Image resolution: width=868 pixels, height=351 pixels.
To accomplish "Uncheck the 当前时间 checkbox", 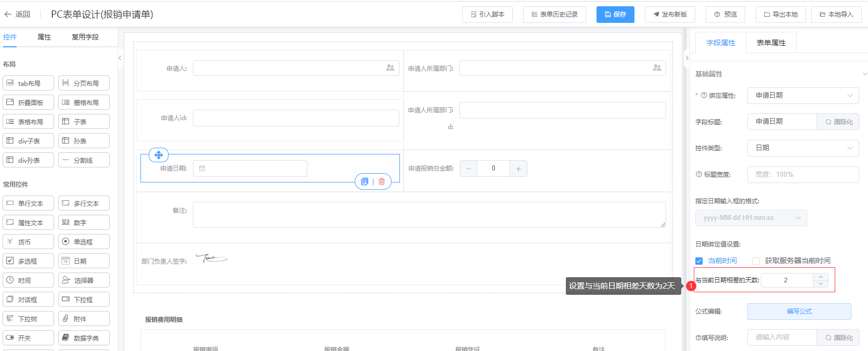I will pyautogui.click(x=699, y=261).
